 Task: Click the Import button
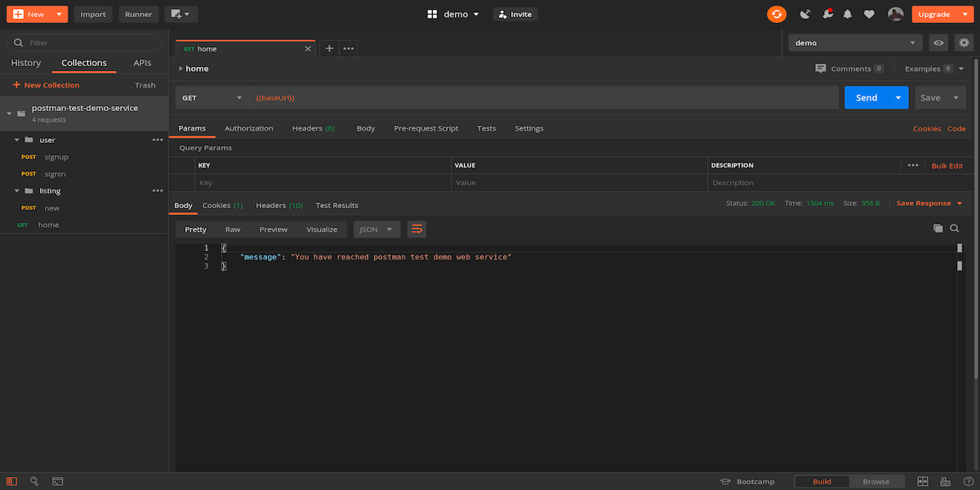(x=93, y=14)
